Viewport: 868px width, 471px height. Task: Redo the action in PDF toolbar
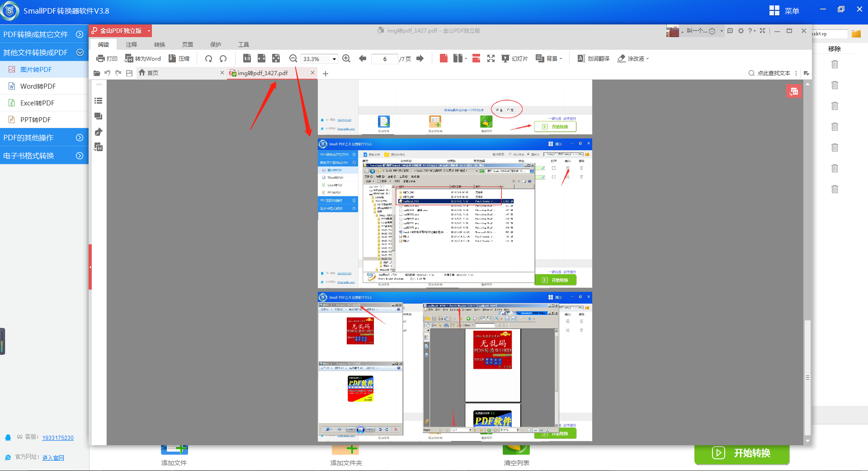(118, 73)
